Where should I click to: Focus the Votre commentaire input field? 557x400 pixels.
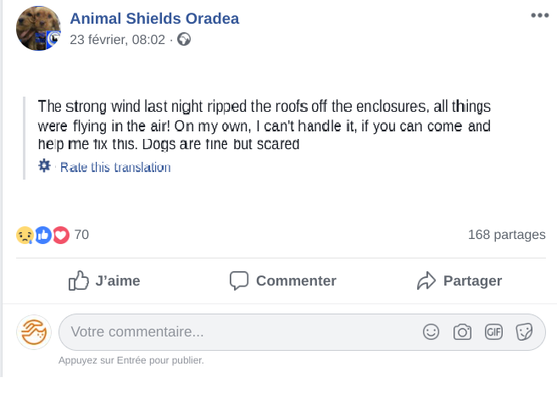(x=302, y=332)
